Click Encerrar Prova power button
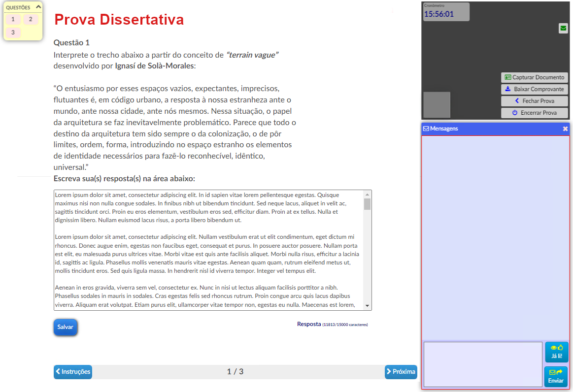 pos(534,113)
